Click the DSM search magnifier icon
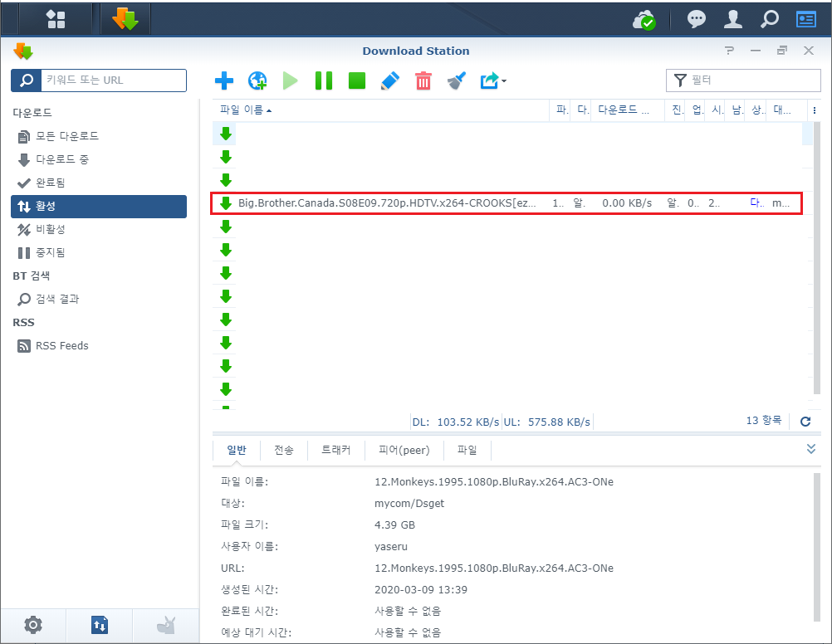 770,19
